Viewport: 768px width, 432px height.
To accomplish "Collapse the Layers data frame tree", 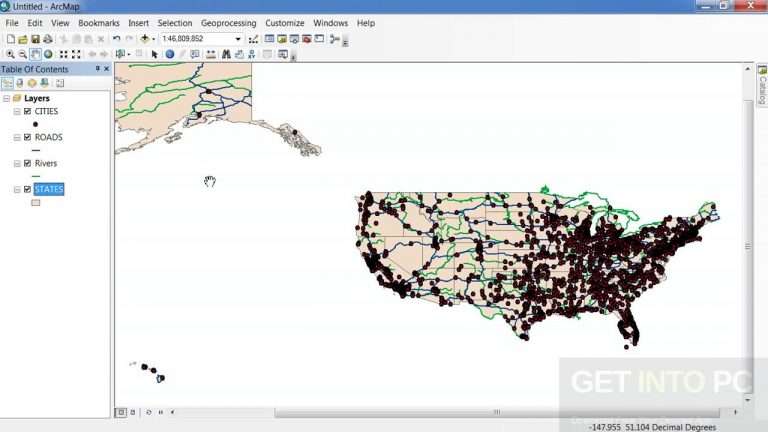I will (x=6, y=98).
